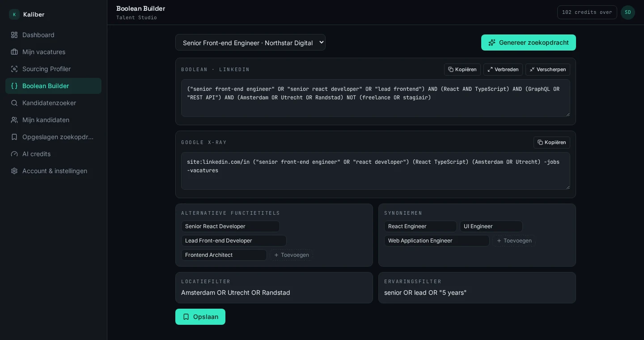
Task: Open the SD user avatar
Action: [x=628, y=13]
